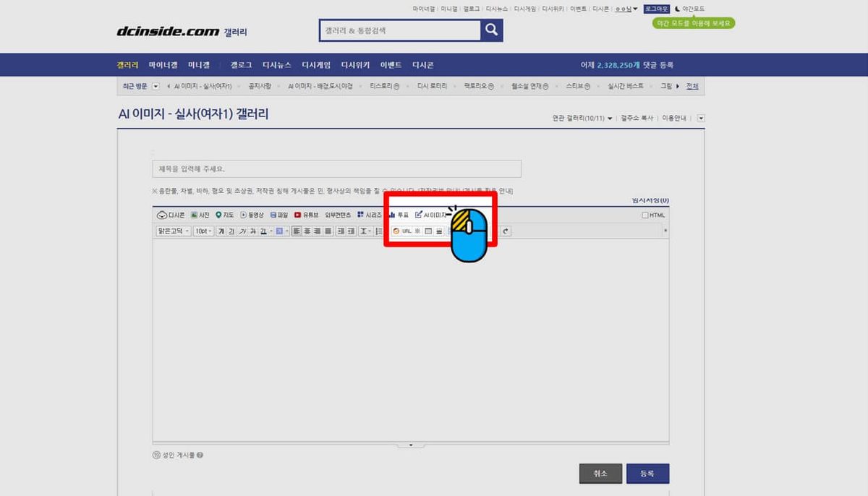
Task: Open 이용안내 usage guide link
Action: click(676, 119)
